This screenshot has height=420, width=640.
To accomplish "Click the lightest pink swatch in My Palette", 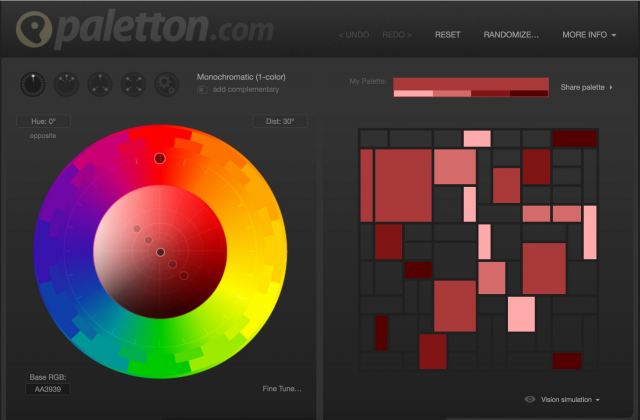I will [413, 94].
